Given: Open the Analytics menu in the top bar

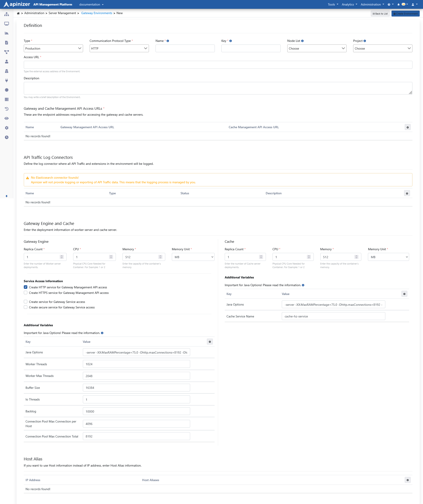Looking at the screenshot, I should [349, 5].
